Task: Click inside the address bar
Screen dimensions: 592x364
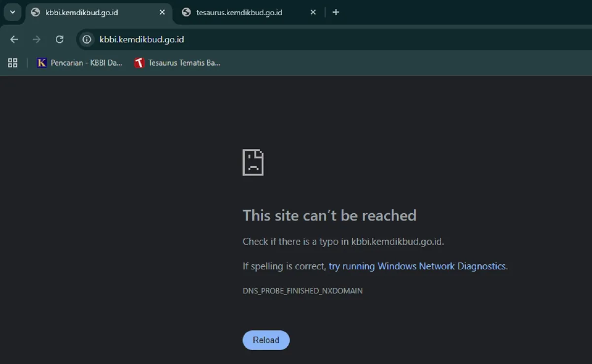Action: (x=197, y=39)
